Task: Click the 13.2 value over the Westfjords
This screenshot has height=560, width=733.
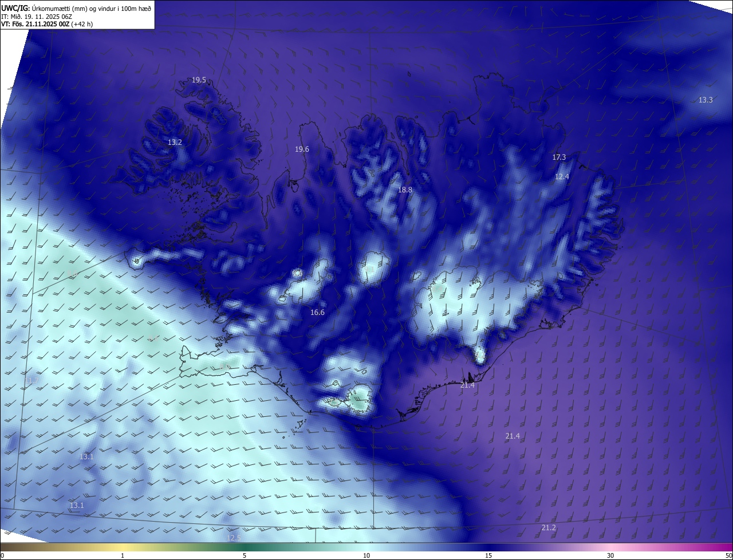Action: click(175, 142)
